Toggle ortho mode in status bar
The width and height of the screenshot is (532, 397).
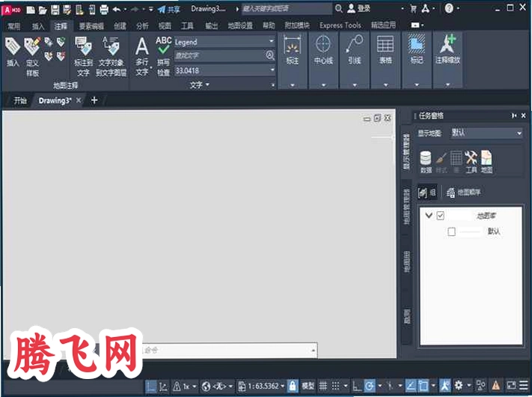pyautogui.click(x=357, y=386)
